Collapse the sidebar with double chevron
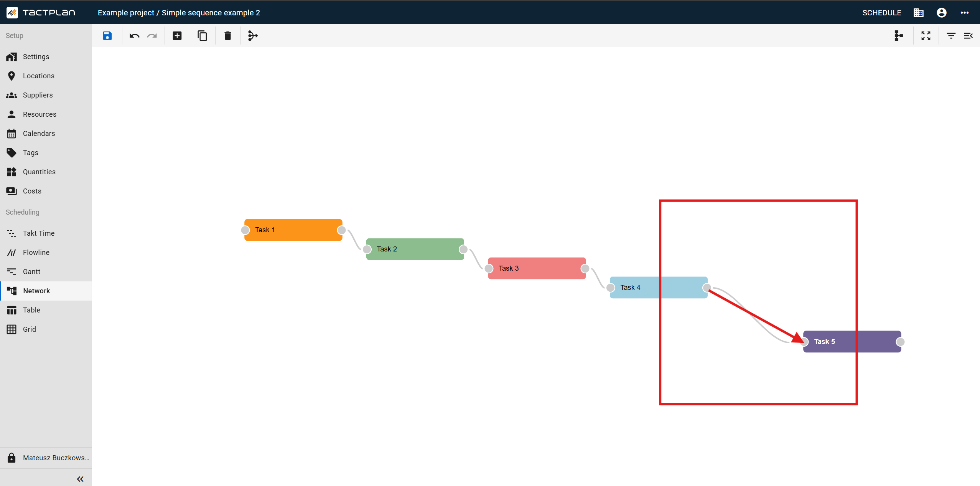Image resolution: width=980 pixels, height=486 pixels. tap(80, 479)
